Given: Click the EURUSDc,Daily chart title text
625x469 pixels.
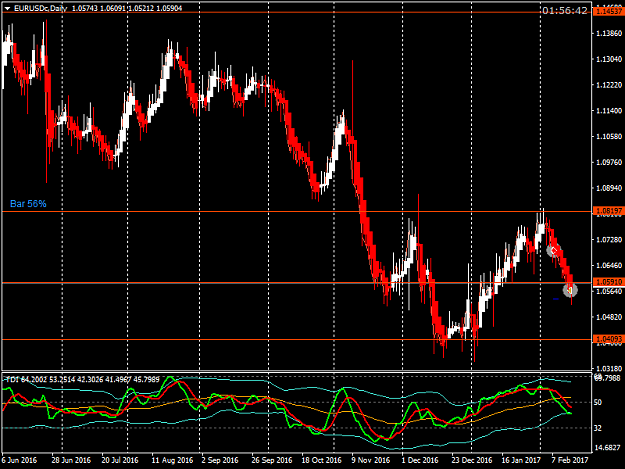Looking at the screenshot, I should [x=41, y=8].
